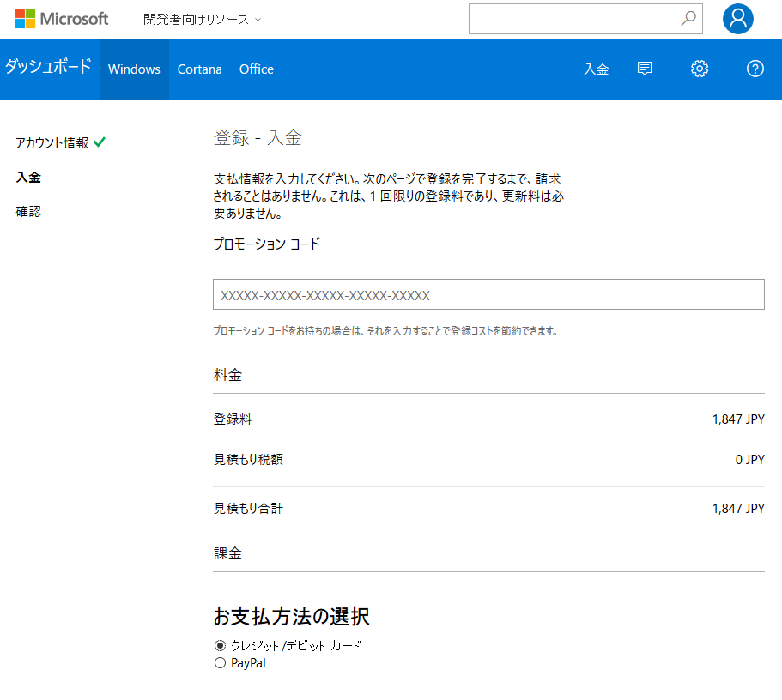Switch to the Windows tab
This screenshot has width=782, height=700.
click(x=134, y=69)
